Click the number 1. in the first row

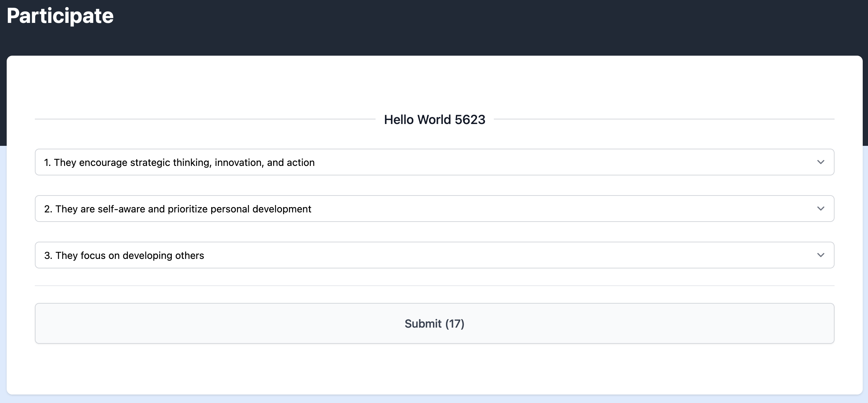(48, 162)
